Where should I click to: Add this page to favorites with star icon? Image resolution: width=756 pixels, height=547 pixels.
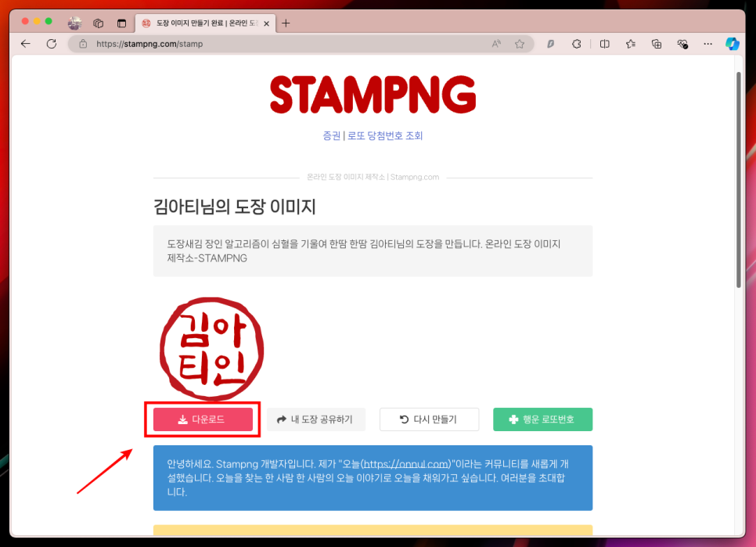point(520,44)
